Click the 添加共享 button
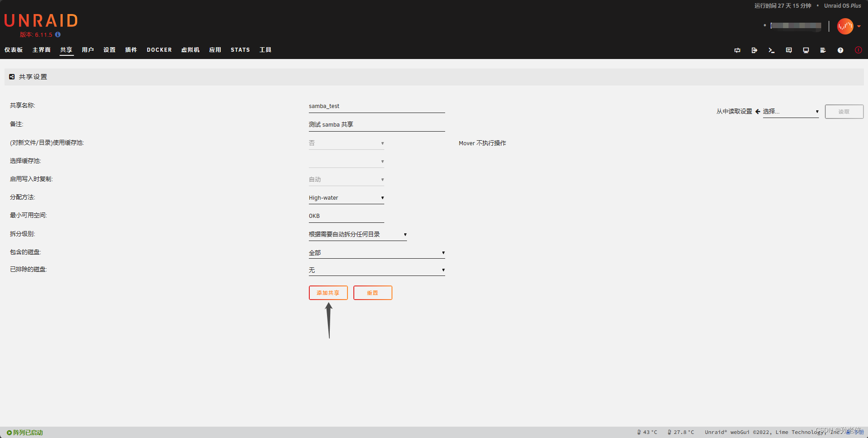 pos(328,293)
